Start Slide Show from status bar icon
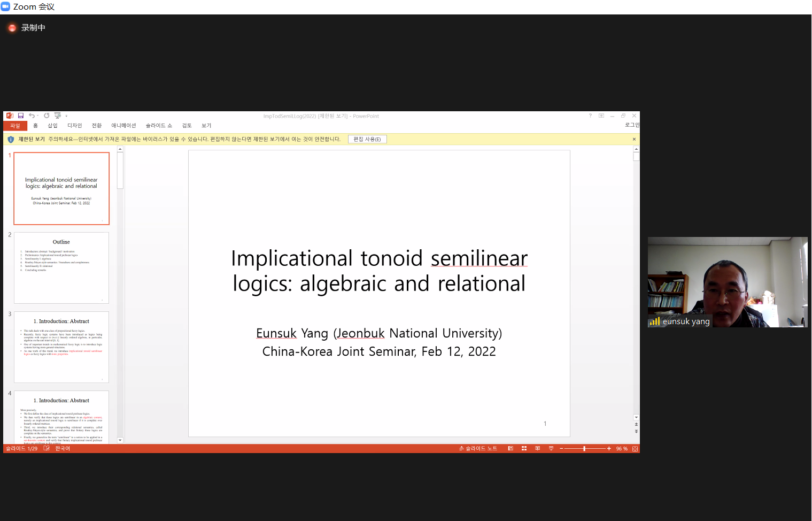812x521 pixels. click(551, 449)
